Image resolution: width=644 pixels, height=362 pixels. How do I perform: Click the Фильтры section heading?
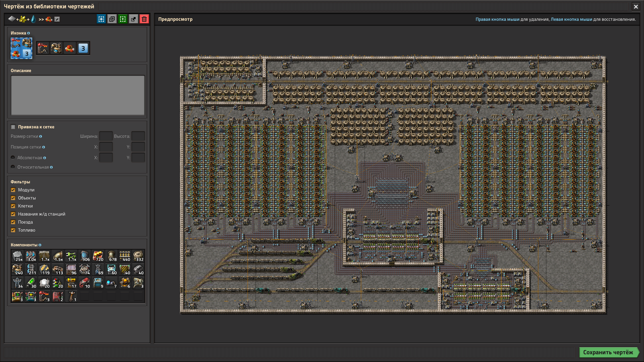pos(20,182)
